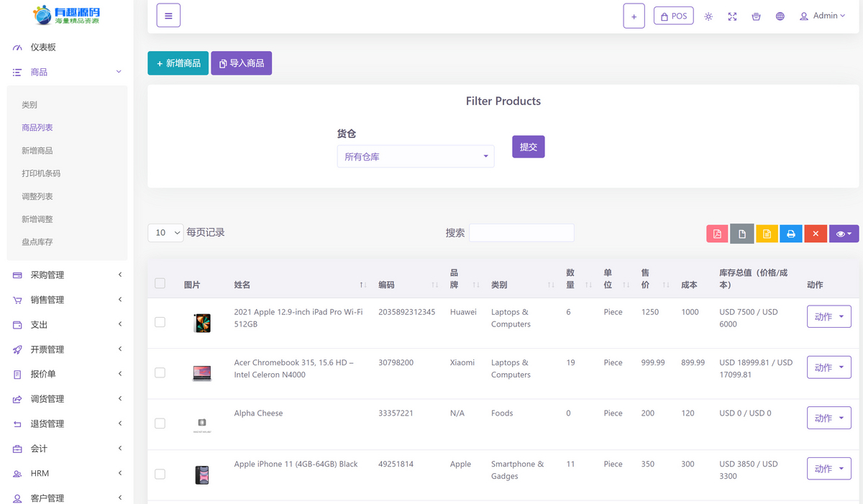Tick the select-all checkbox in table header
This screenshot has width=863, height=504.
point(160,283)
